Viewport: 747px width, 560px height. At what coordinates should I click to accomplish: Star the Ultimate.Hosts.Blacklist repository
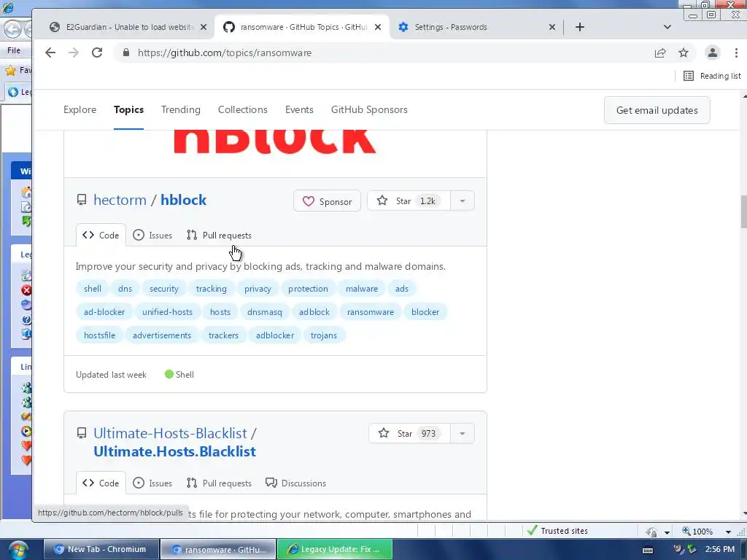coord(410,433)
